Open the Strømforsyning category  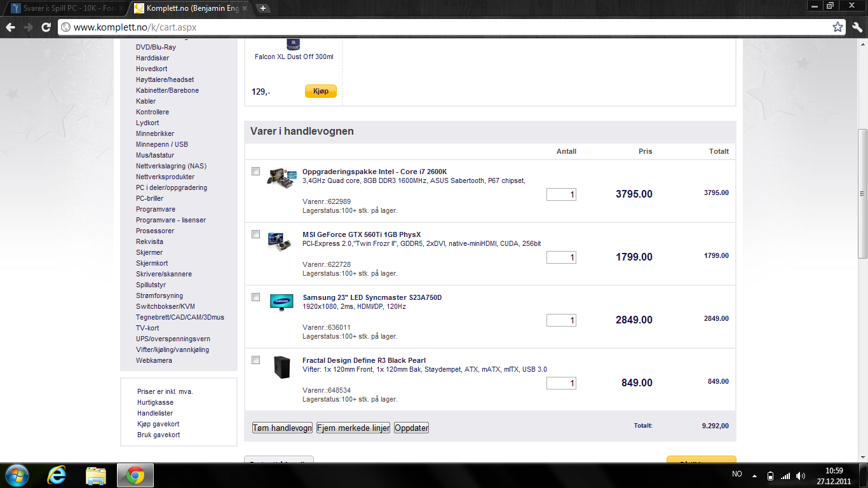pos(159,295)
